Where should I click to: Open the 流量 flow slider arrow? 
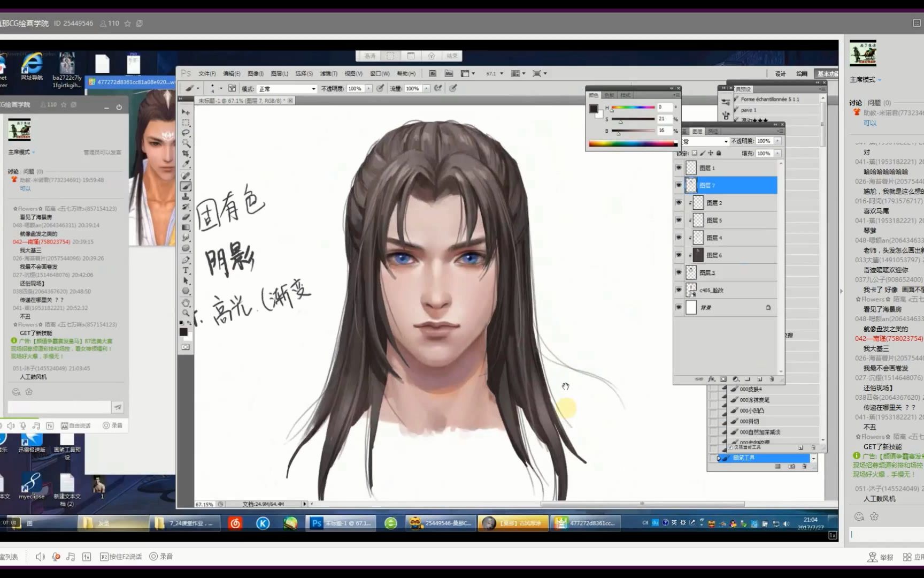coord(426,89)
